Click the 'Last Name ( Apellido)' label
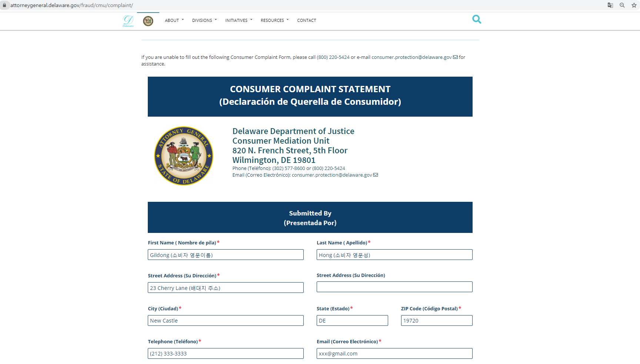Screen dimensions: 640x364 point(342,243)
